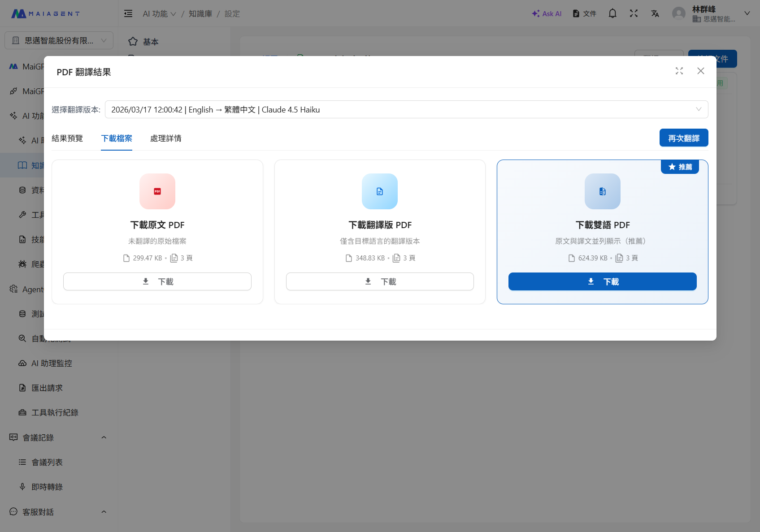The image size is (760, 532).
Task: Collapse the sidebar menu icon
Action: (x=128, y=13)
